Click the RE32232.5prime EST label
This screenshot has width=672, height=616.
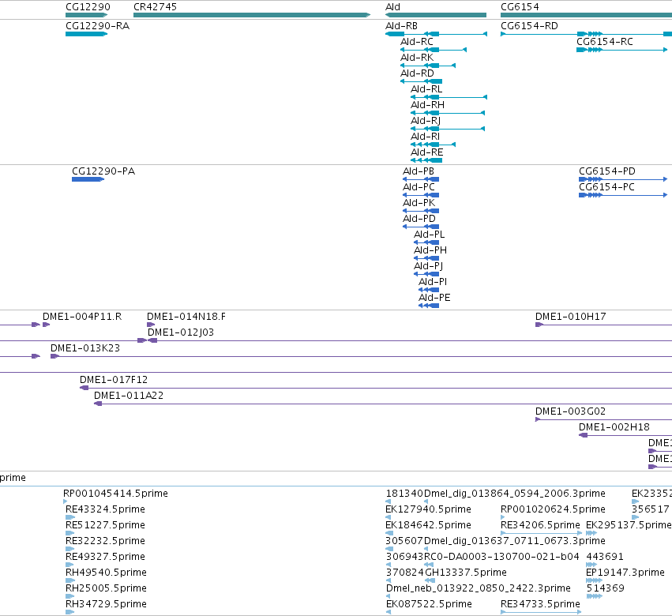tap(106, 541)
